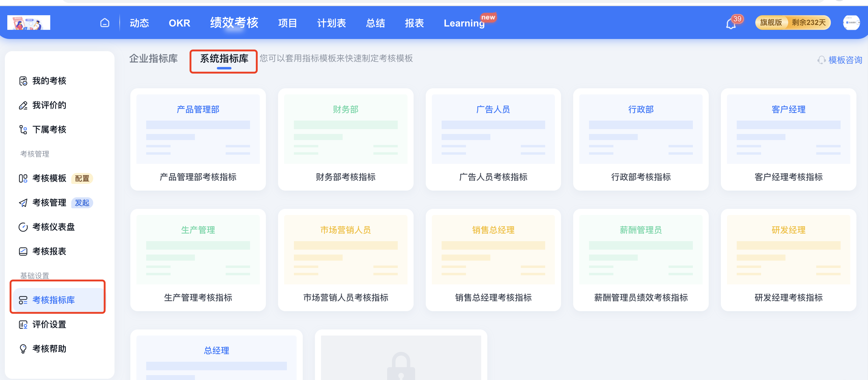Click the 配置 tag next to 考核模板
Viewport: 868px width, 380px height.
coord(82,178)
